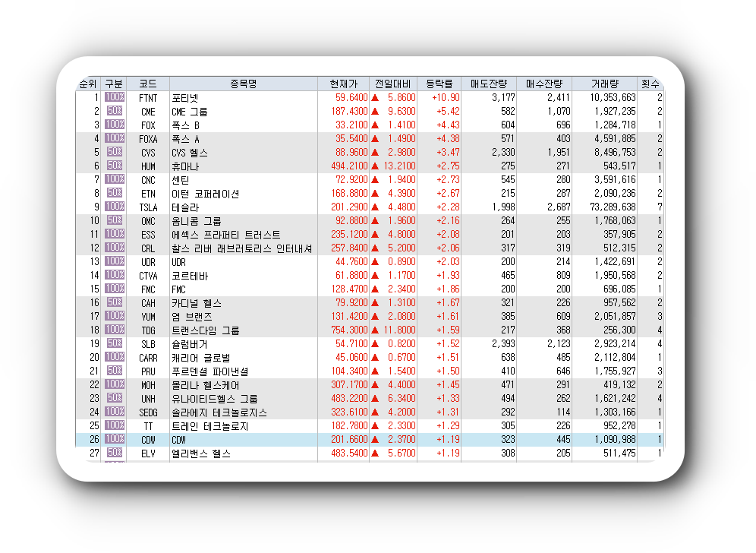Select stock name 엘리밴스 헬스

201,453
